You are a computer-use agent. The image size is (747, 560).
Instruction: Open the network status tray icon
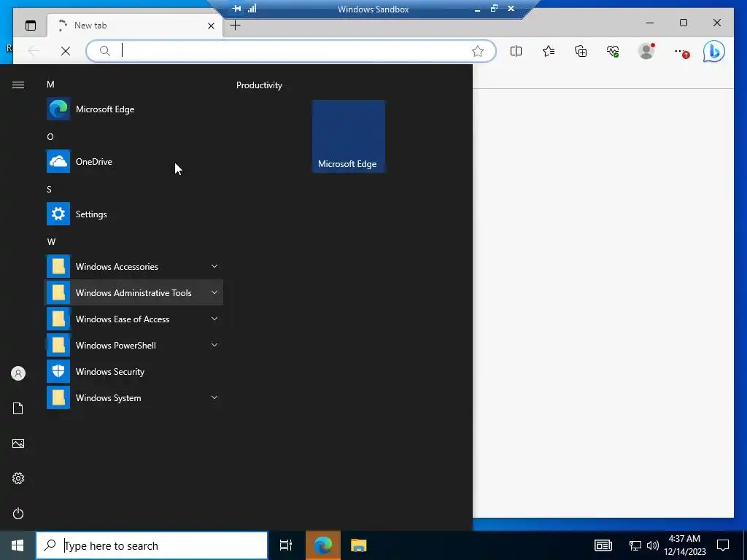635,545
